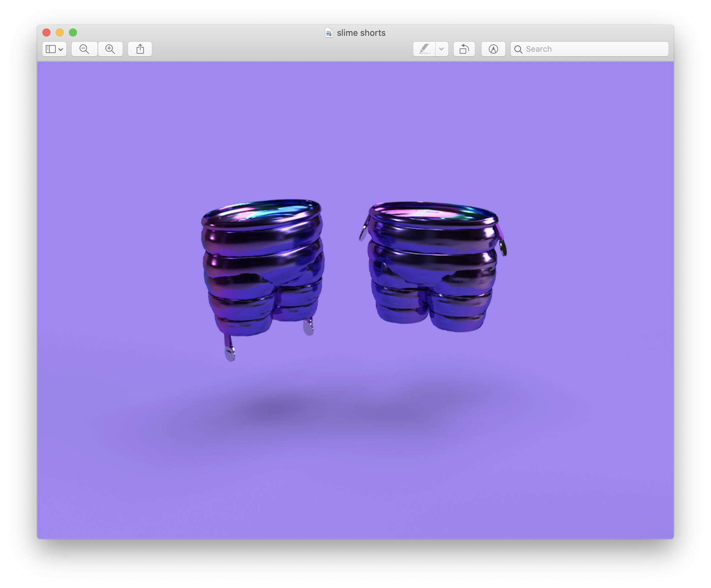Click the zoom out magnifier button

[x=84, y=49]
